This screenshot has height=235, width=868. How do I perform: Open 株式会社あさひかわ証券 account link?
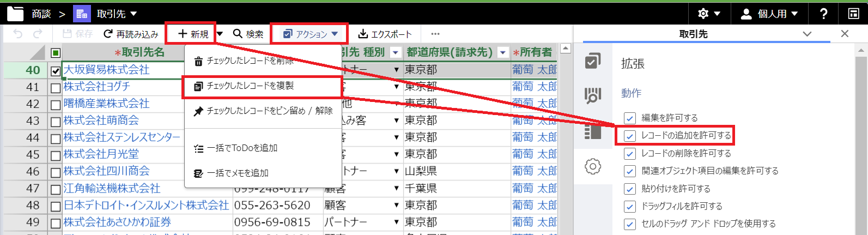[117, 222]
